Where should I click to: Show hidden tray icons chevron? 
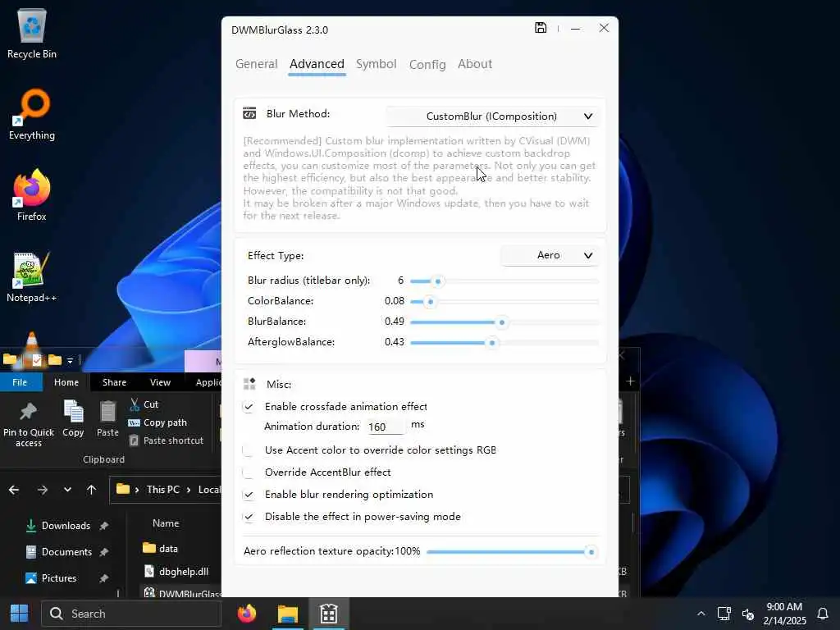(701, 614)
